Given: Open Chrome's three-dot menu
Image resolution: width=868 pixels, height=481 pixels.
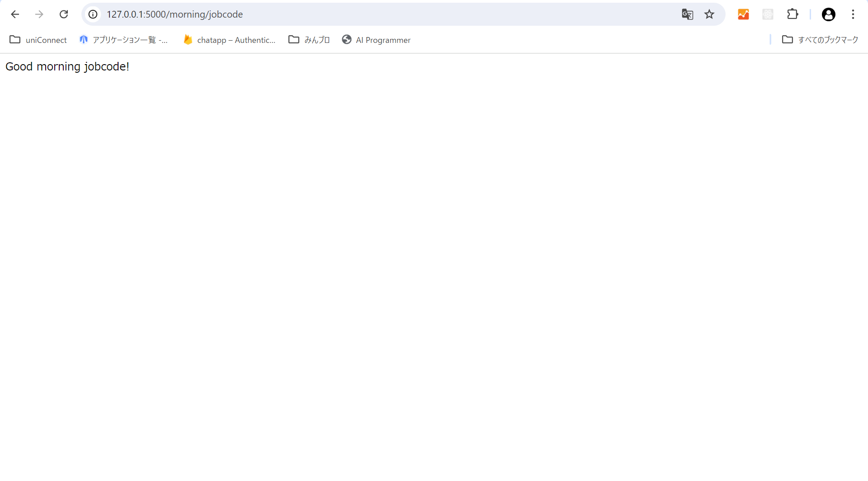Looking at the screenshot, I should [853, 14].
